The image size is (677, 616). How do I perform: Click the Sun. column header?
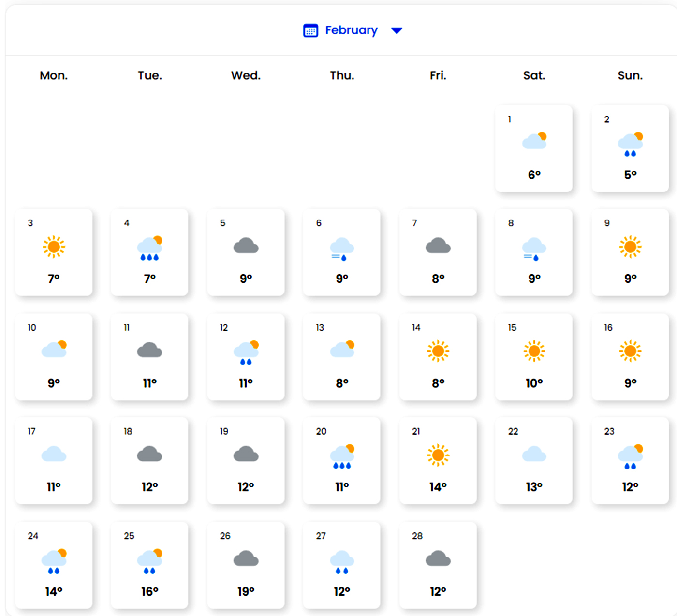point(630,75)
